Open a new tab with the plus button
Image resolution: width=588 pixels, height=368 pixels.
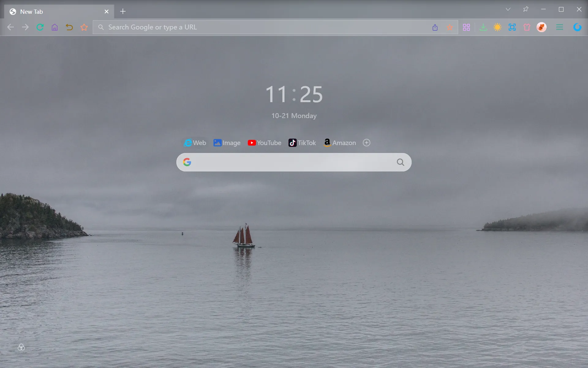coord(123,11)
